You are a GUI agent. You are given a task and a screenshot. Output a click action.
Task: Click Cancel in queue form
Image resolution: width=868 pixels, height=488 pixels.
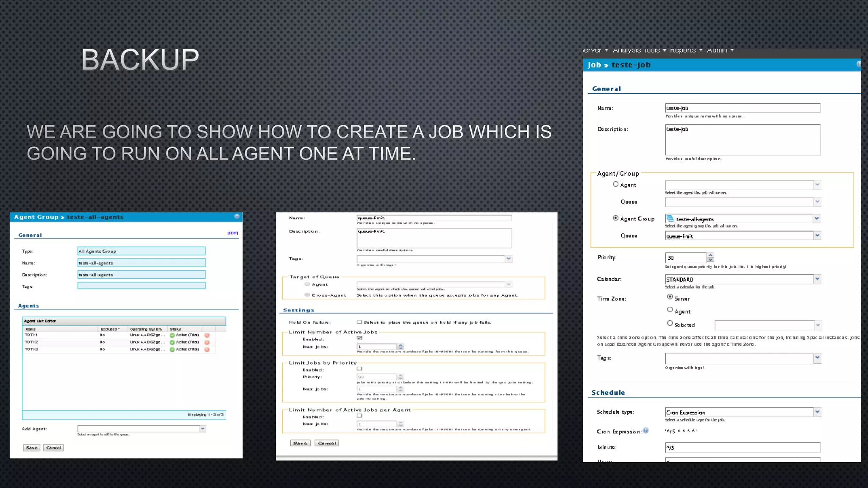coord(327,443)
